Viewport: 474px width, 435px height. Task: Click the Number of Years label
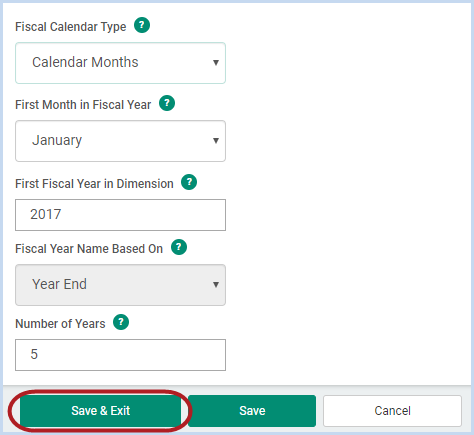60,324
